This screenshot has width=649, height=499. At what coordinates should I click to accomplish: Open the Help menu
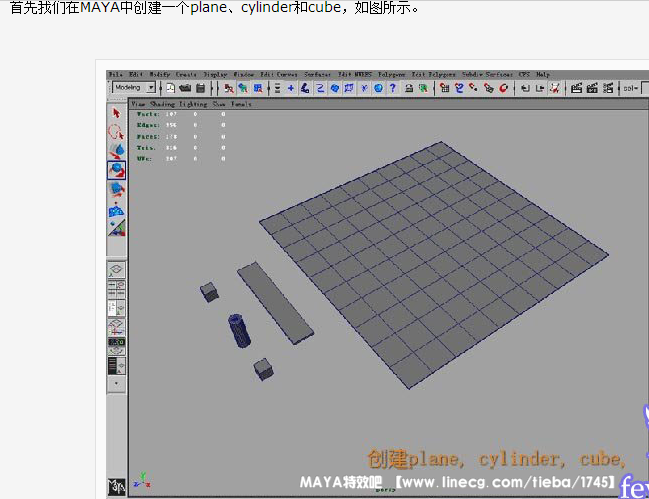tap(543, 74)
